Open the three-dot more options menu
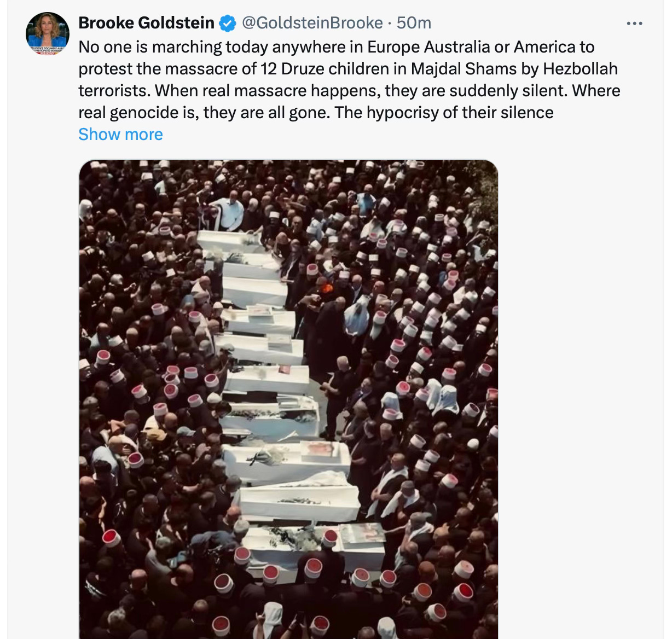This screenshot has height=639, width=672. pyautogui.click(x=634, y=24)
